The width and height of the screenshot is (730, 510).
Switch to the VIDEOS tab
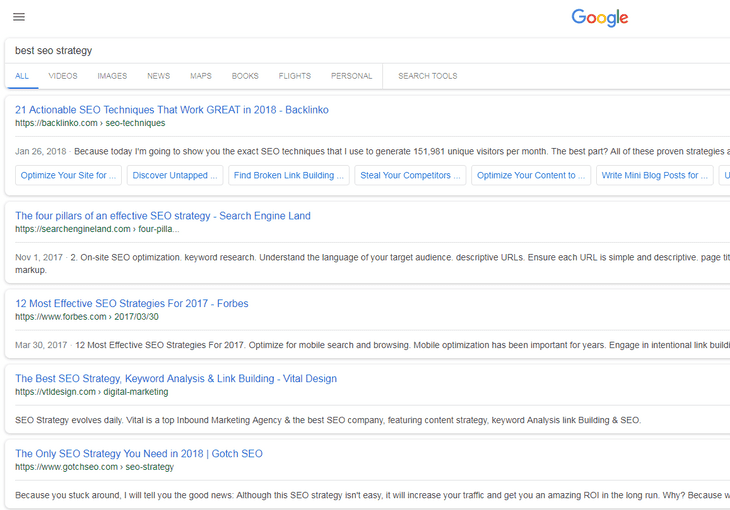(x=63, y=76)
